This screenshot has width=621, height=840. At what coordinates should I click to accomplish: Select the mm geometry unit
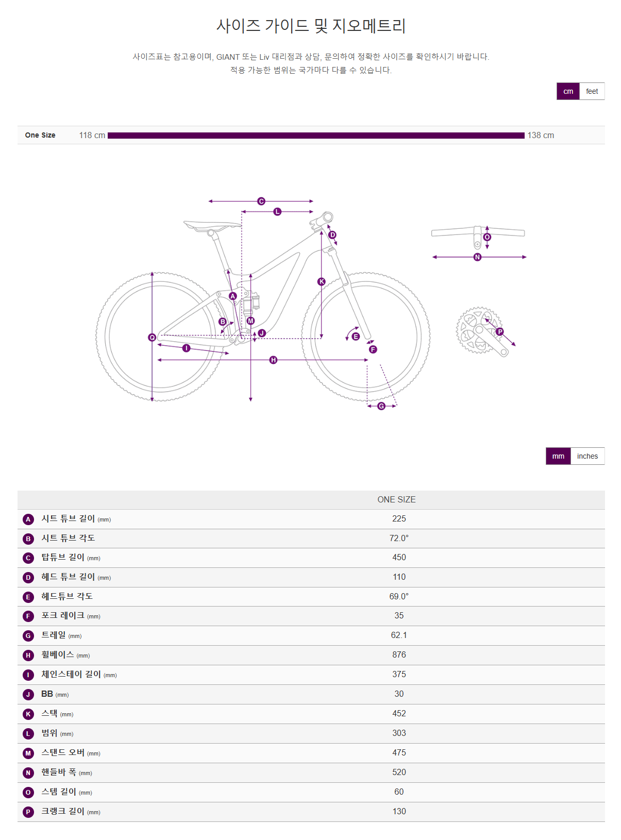[558, 456]
